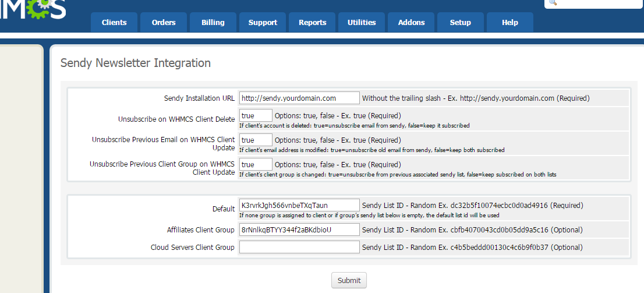The image size is (644, 293).
Task: Focus the Sendy Installation URL field
Action: (x=299, y=98)
